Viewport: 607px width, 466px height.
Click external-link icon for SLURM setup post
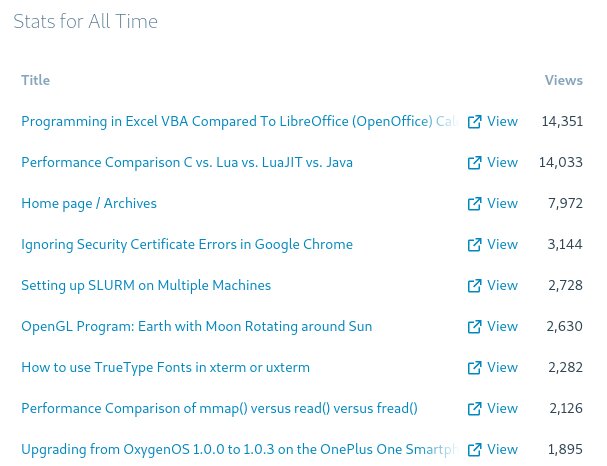[x=475, y=286]
